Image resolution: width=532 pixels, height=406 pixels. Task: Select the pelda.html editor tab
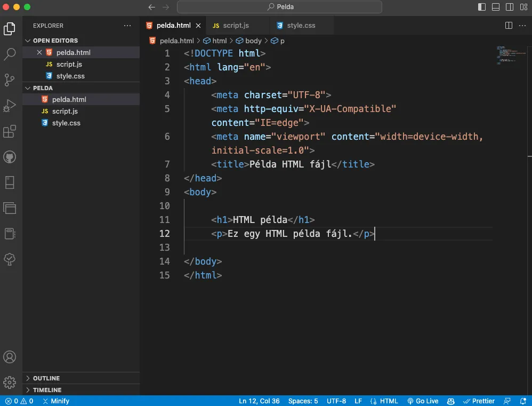point(173,26)
